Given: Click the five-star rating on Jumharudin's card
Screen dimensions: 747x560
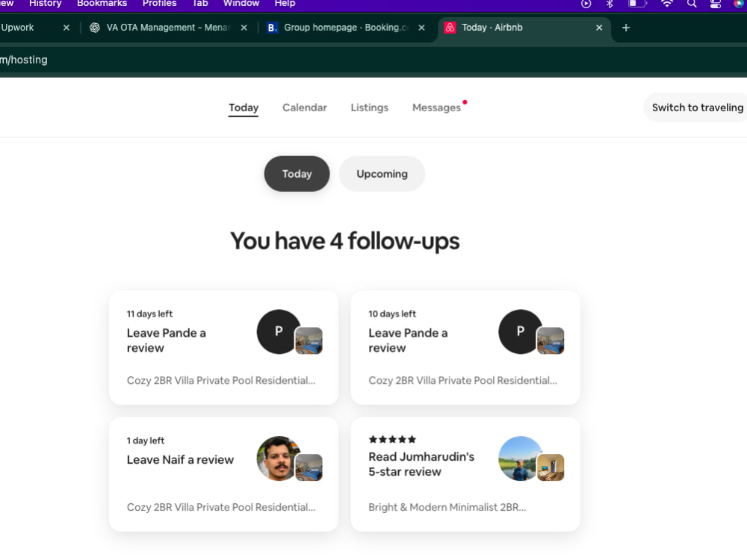Looking at the screenshot, I should pos(392,440).
